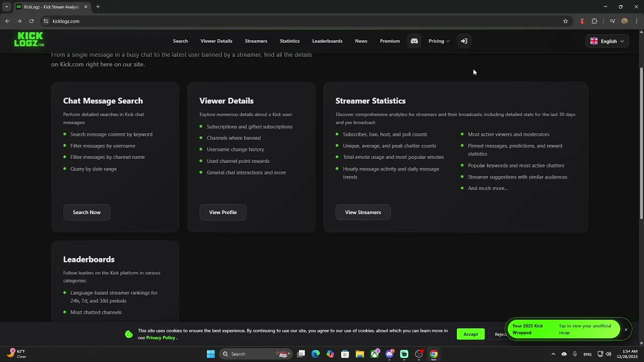
Task: Bookmark this page with the star icon
Action: pyautogui.click(x=566, y=21)
